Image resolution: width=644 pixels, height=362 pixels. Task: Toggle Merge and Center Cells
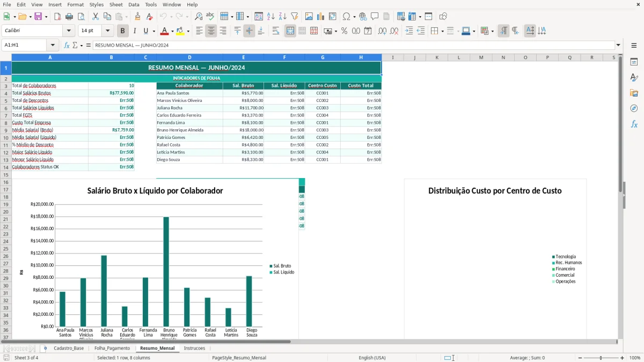pyautogui.click(x=290, y=31)
